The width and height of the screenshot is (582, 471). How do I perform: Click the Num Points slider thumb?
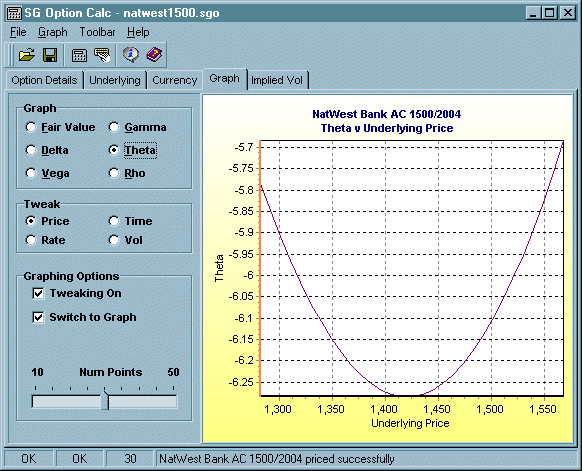(x=105, y=400)
